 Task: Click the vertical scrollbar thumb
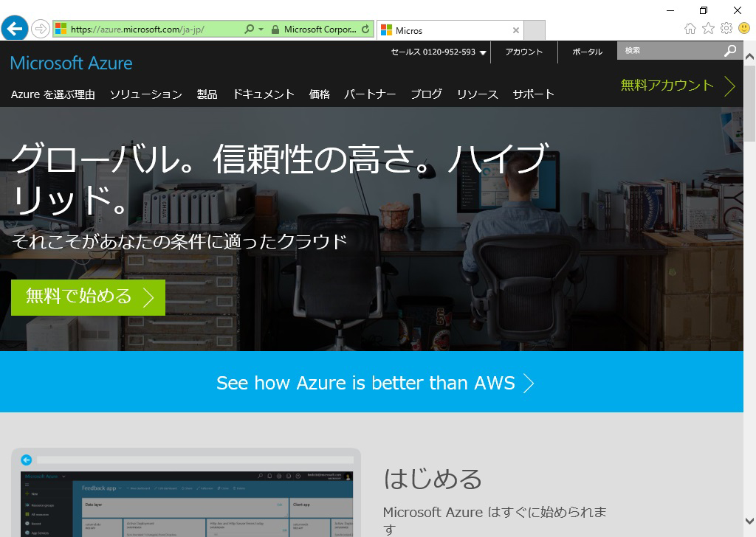pyautogui.click(x=750, y=103)
